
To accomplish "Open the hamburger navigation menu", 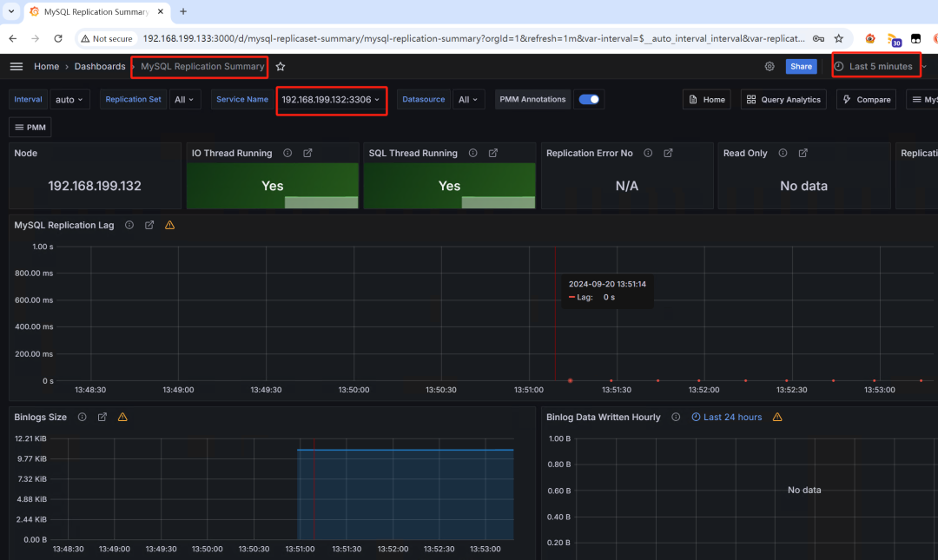I will (x=17, y=66).
